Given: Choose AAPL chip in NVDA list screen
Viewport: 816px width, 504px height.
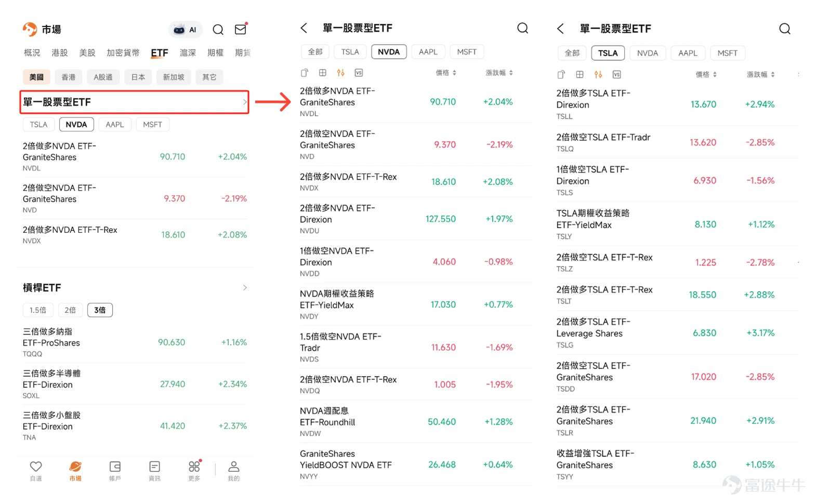Looking at the screenshot, I should (x=428, y=51).
